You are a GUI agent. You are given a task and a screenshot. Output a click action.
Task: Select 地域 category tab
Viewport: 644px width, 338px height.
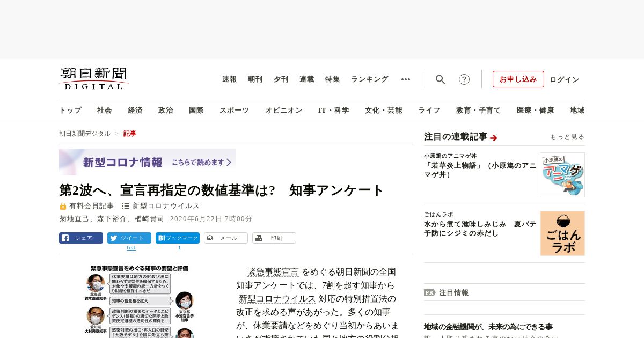[x=577, y=111]
